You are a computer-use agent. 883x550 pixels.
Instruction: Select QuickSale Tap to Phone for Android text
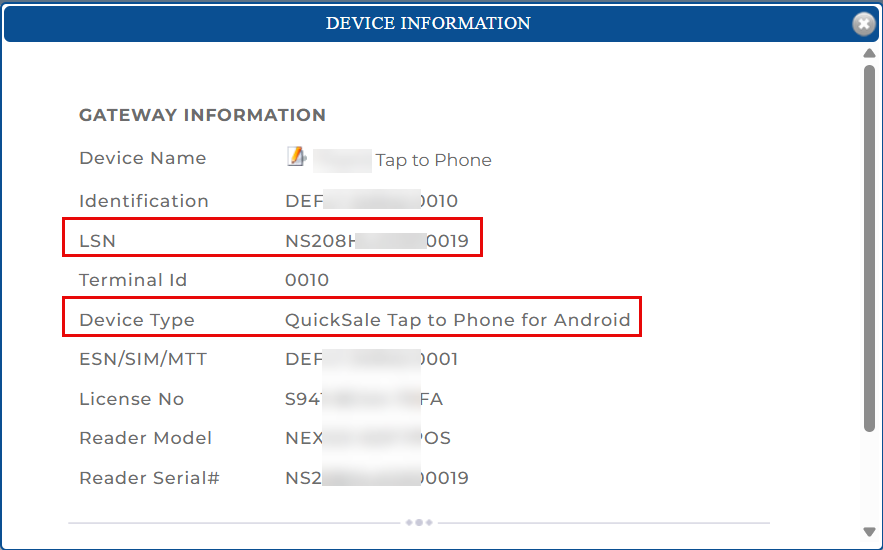pyautogui.click(x=457, y=320)
